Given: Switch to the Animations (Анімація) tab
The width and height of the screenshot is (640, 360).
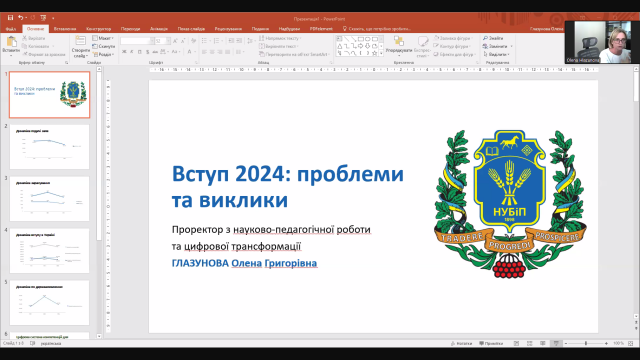Looking at the screenshot, I should pyautogui.click(x=159, y=29).
